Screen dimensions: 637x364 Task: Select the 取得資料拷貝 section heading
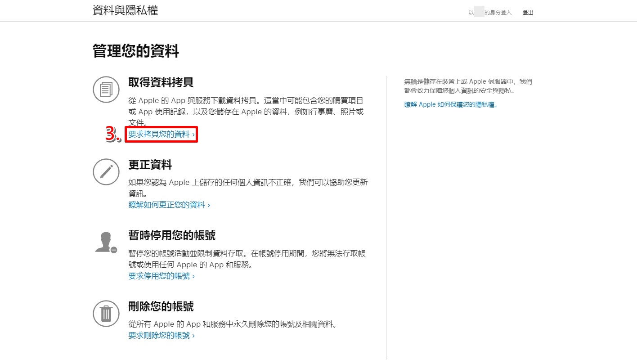coord(161,82)
